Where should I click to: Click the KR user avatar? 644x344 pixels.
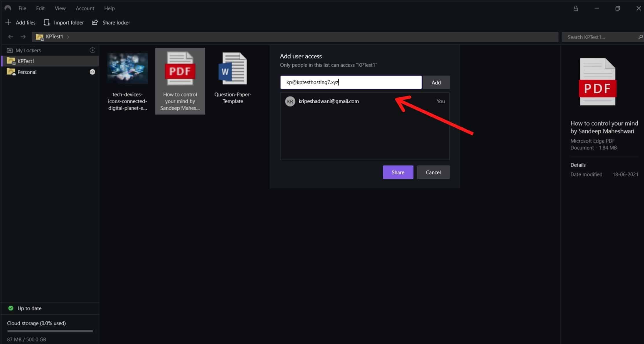point(290,101)
